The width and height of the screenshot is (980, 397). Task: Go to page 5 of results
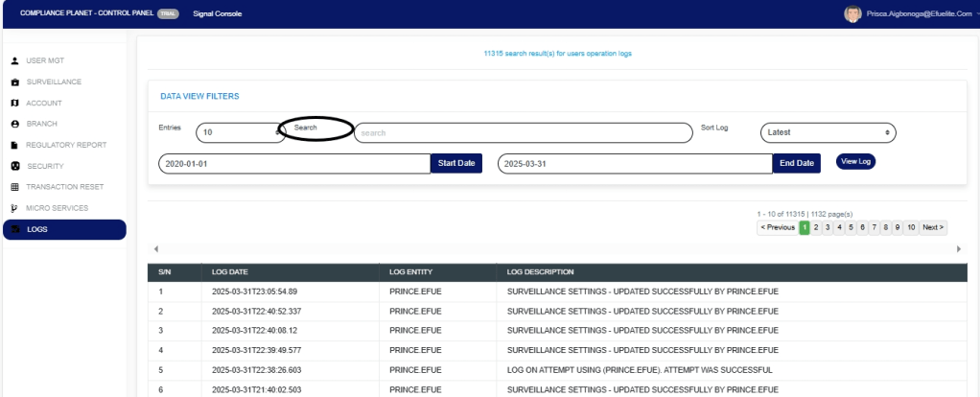point(851,227)
